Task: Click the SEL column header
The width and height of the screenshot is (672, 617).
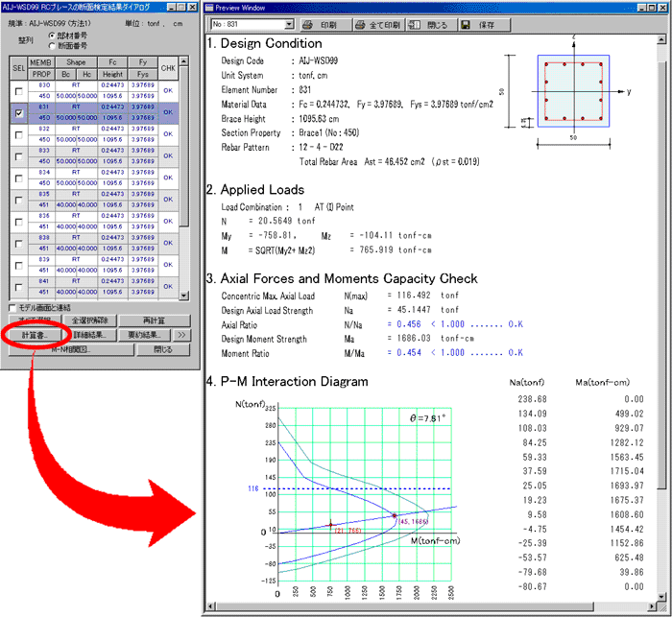Action: (18, 68)
